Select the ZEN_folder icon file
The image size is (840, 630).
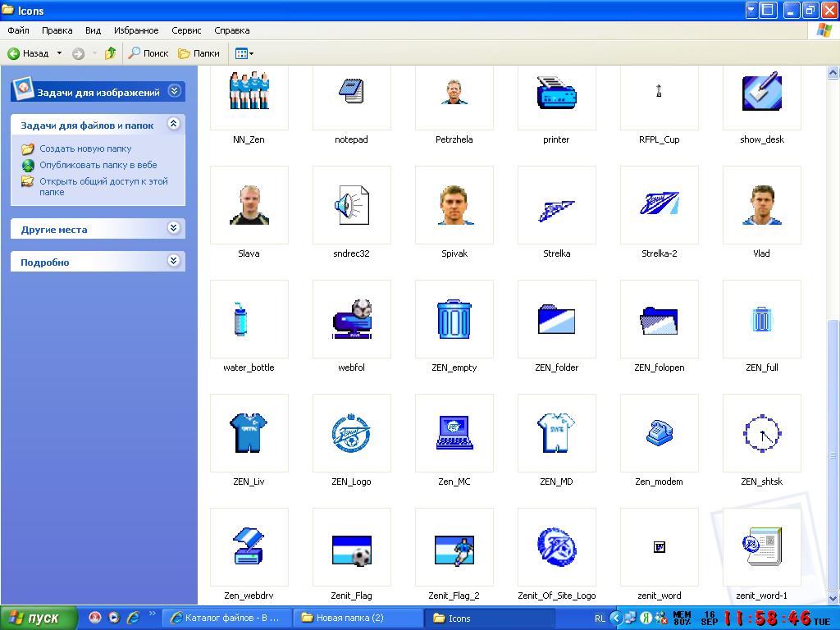(557, 319)
